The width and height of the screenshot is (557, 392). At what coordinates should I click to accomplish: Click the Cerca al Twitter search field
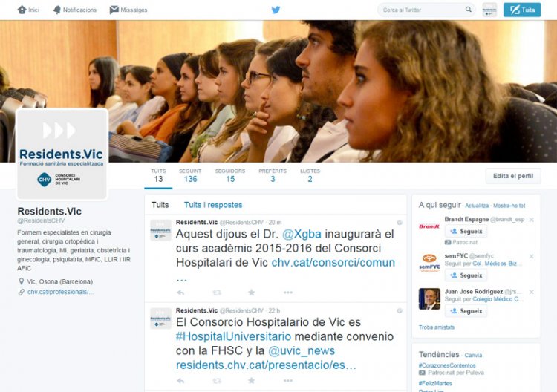point(423,10)
